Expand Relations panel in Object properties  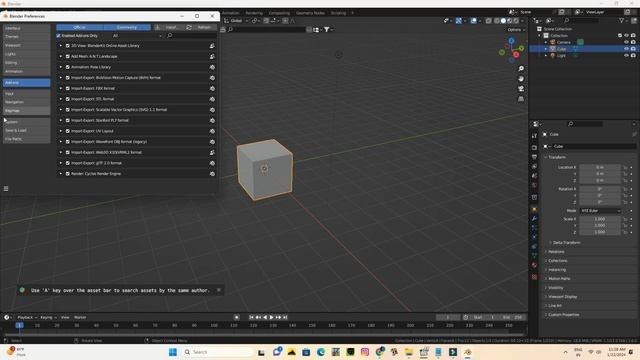coord(556,251)
